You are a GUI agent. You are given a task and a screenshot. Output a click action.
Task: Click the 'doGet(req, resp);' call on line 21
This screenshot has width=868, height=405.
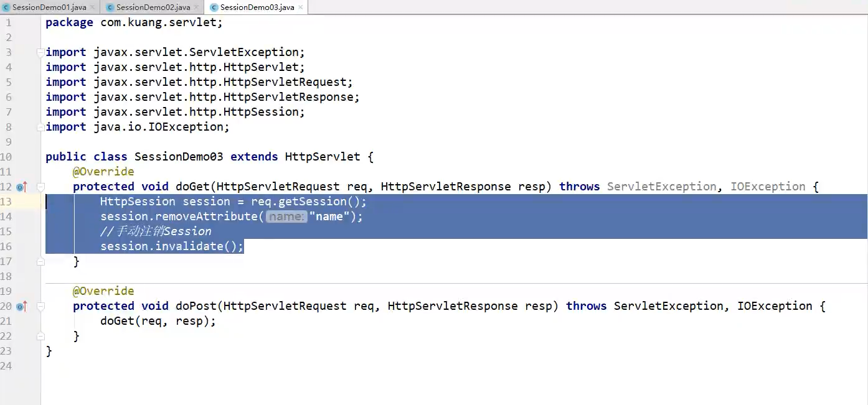coord(158,321)
